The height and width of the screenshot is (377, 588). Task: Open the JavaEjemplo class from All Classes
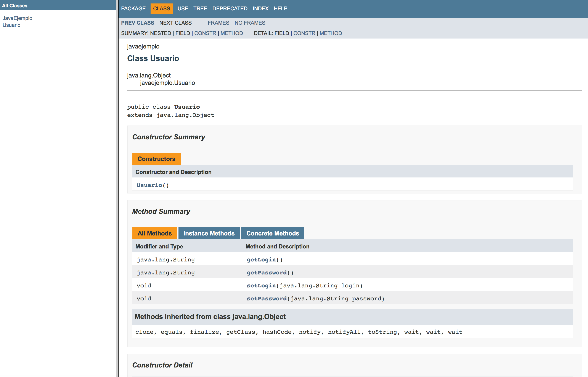(x=17, y=18)
